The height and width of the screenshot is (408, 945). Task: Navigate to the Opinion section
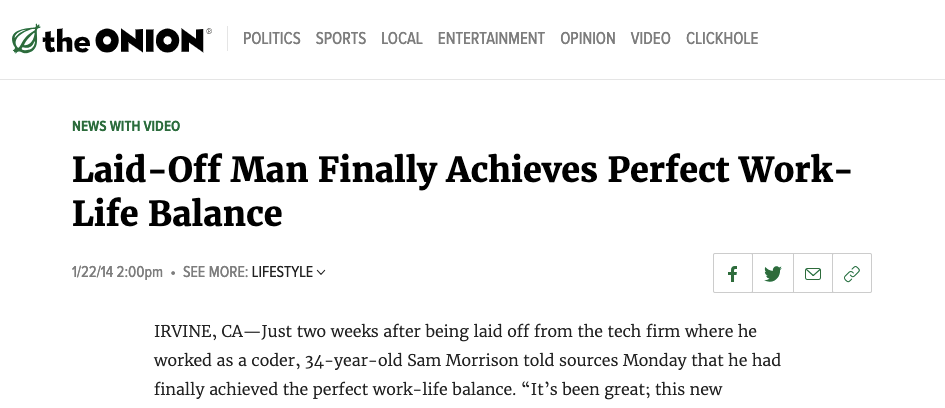(588, 39)
